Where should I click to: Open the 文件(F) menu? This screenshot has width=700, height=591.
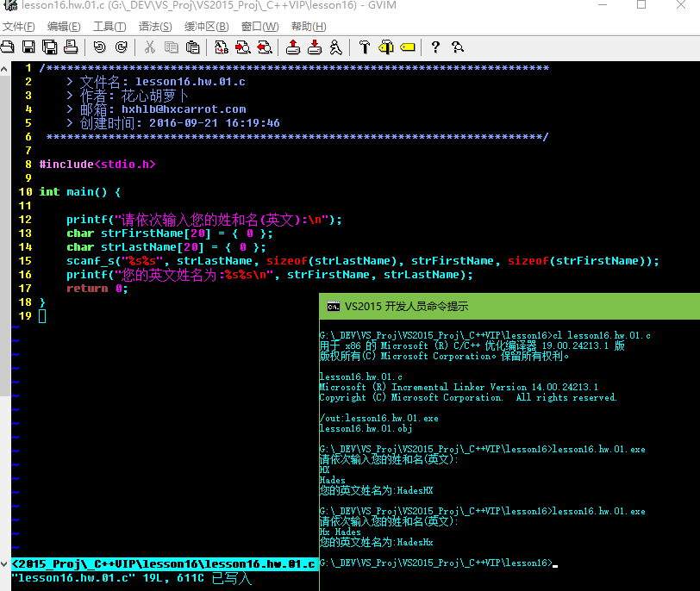coord(18,27)
